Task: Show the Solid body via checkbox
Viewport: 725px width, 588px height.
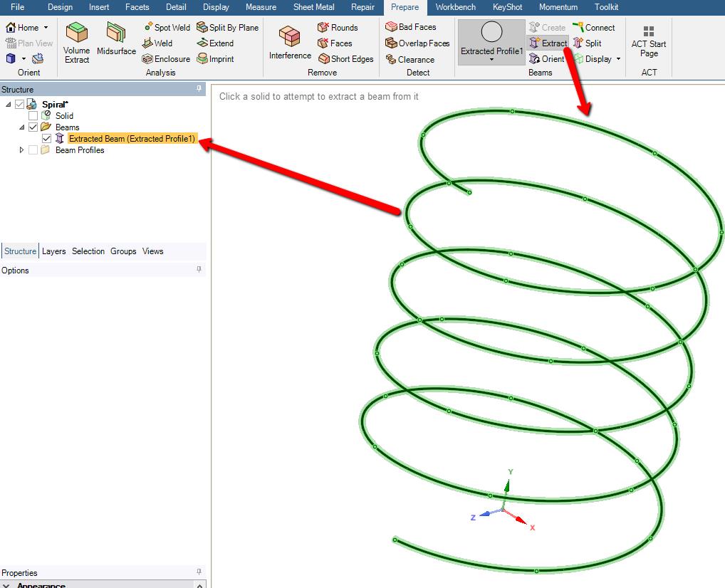Action: tap(33, 115)
